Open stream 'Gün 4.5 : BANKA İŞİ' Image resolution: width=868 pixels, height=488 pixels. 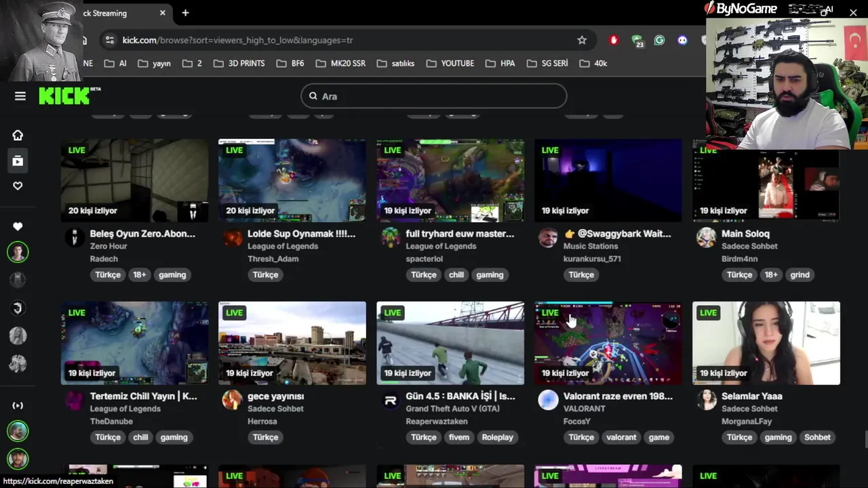coord(460,396)
